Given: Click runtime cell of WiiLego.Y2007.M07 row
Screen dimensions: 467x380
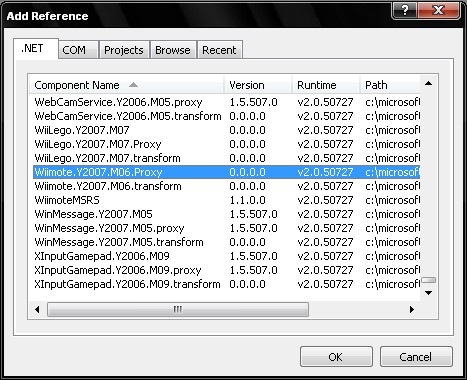Looking at the screenshot, I should [325, 130].
